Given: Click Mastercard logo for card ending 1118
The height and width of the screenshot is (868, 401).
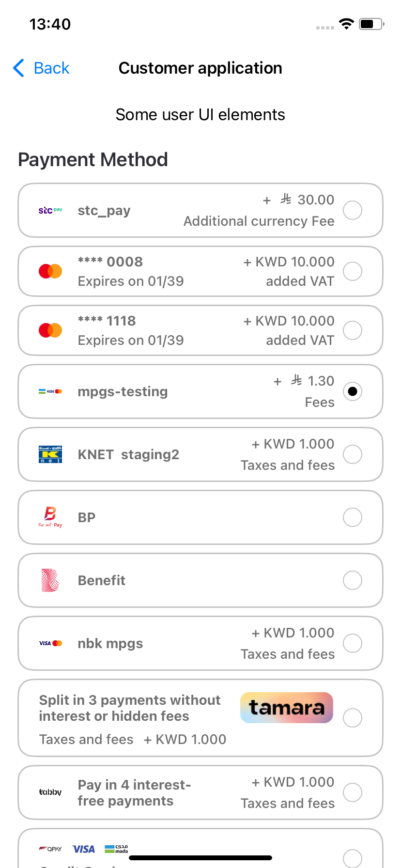Looking at the screenshot, I should [x=50, y=330].
